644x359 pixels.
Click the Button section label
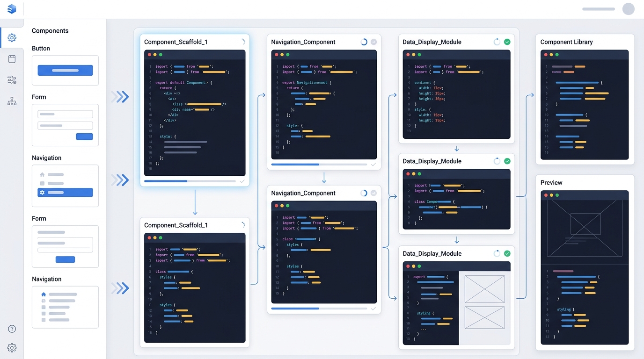point(41,48)
